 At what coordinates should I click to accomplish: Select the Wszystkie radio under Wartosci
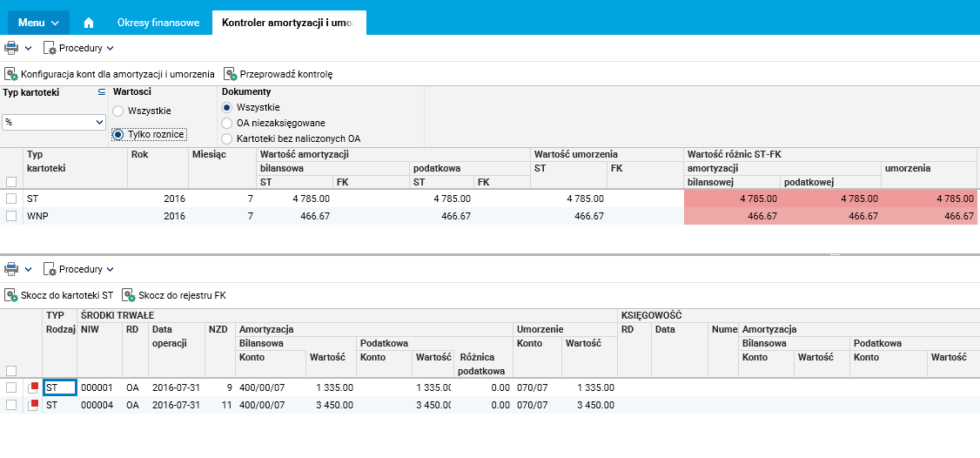(118, 111)
